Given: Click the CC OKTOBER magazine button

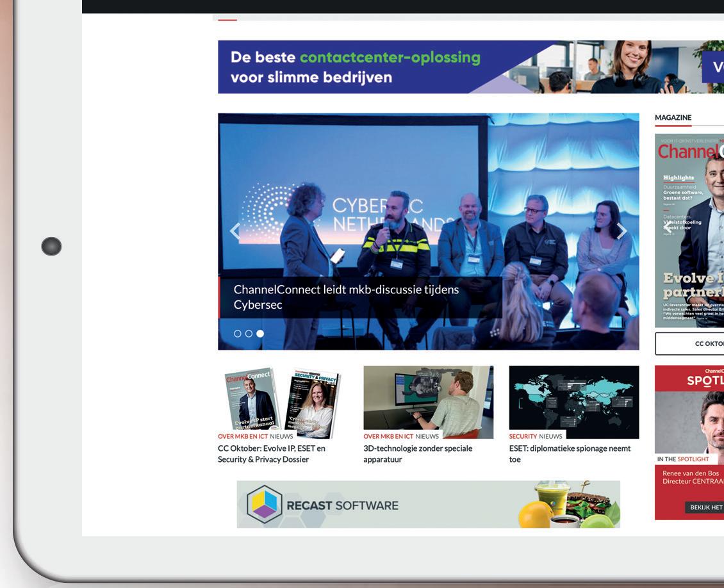Looking at the screenshot, I should coord(689,343).
